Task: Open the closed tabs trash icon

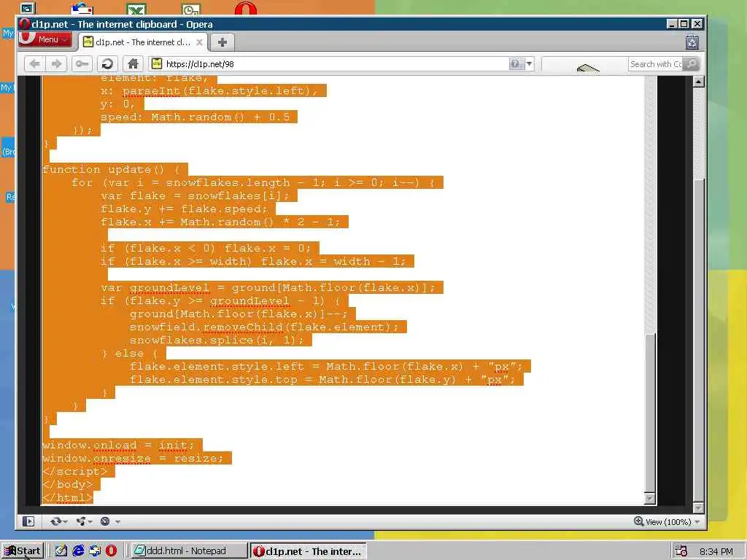Action: click(692, 42)
